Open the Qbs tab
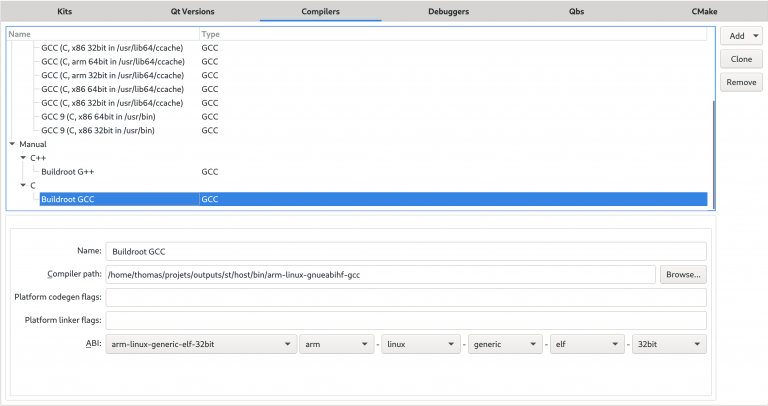 tap(576, 11)
